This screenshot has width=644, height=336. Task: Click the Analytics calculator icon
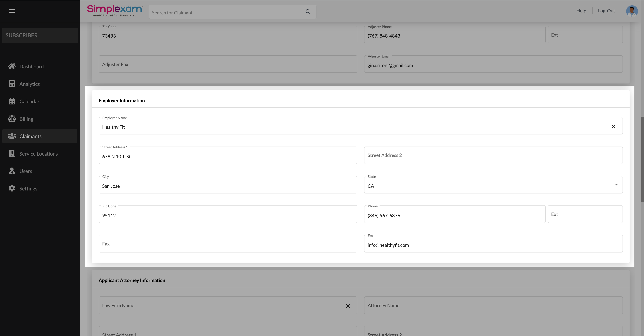point(12,84)
